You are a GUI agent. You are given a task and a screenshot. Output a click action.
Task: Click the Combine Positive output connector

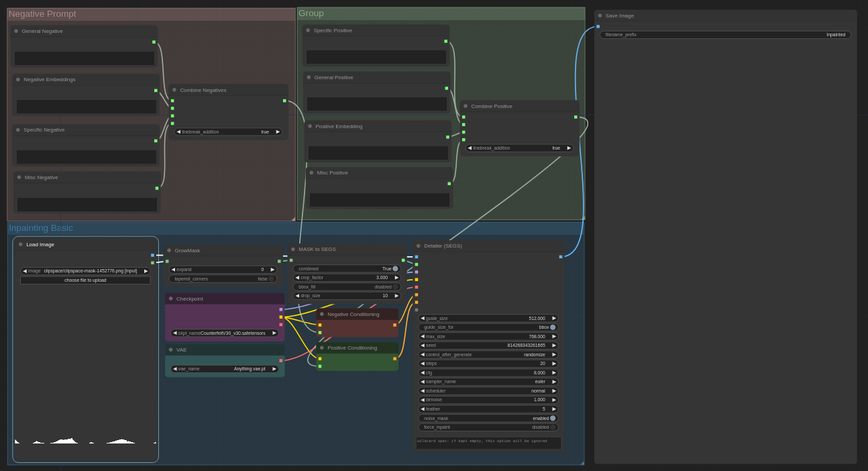point(576,117)
